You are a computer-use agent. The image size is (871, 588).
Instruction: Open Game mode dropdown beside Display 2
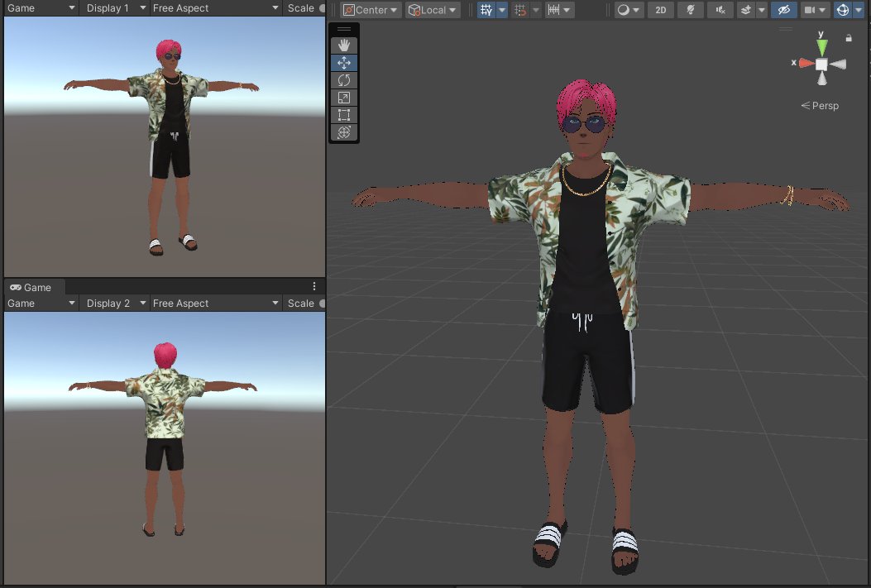41,304
